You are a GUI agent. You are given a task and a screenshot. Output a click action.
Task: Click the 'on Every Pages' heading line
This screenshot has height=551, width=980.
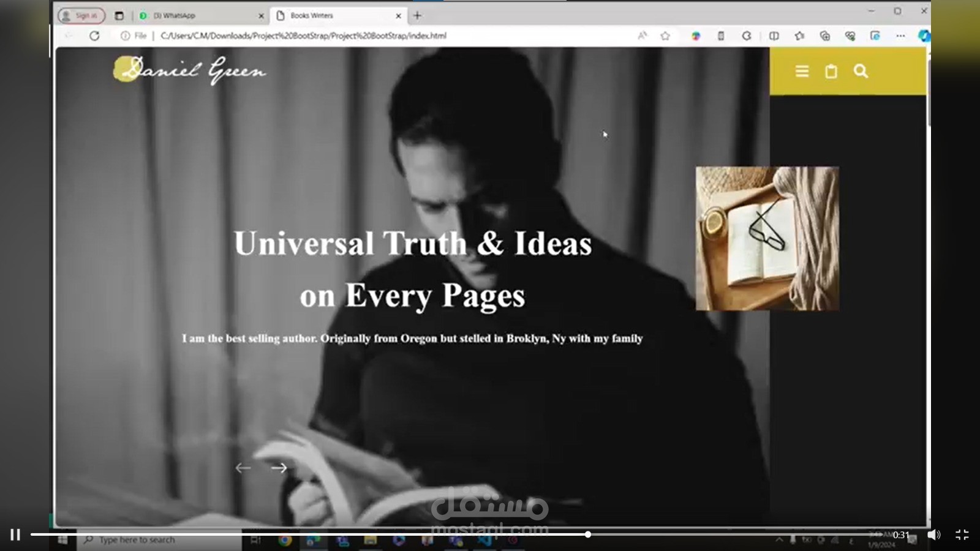point(412,296)
